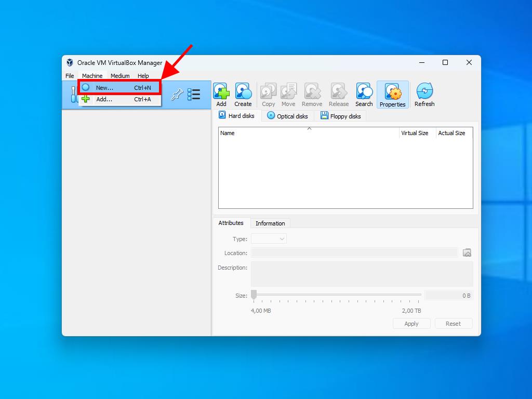This screenshot has height=399, width=532.
Task: Switch to the Optical disks tab
Action: (x=287, y=116)
